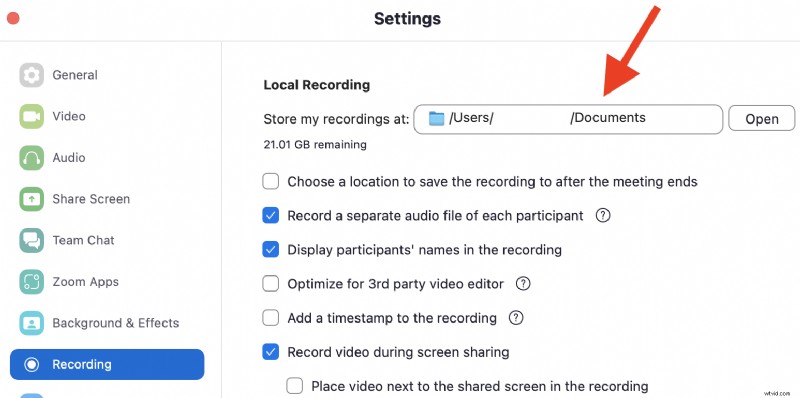
Task: Click the Open button for recordings folder
Action: pos(761,119)
